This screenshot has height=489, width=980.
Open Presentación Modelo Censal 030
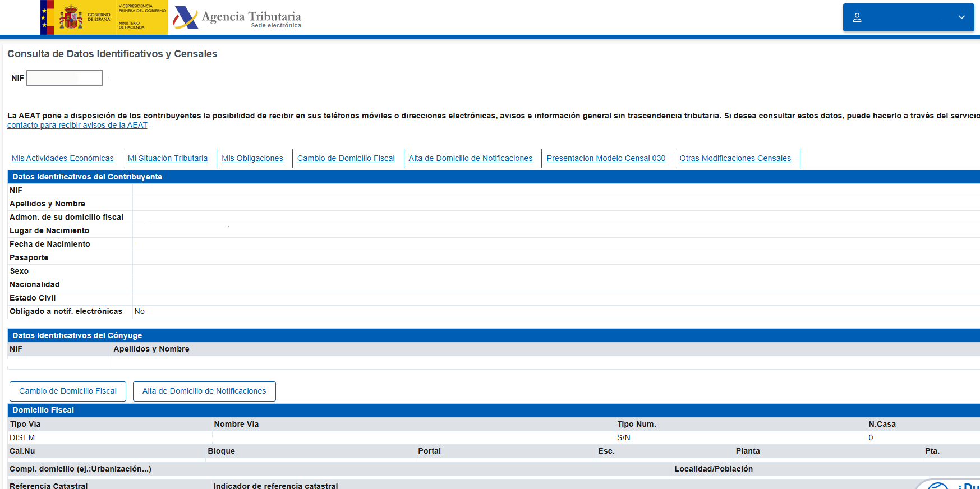[606, 158]
